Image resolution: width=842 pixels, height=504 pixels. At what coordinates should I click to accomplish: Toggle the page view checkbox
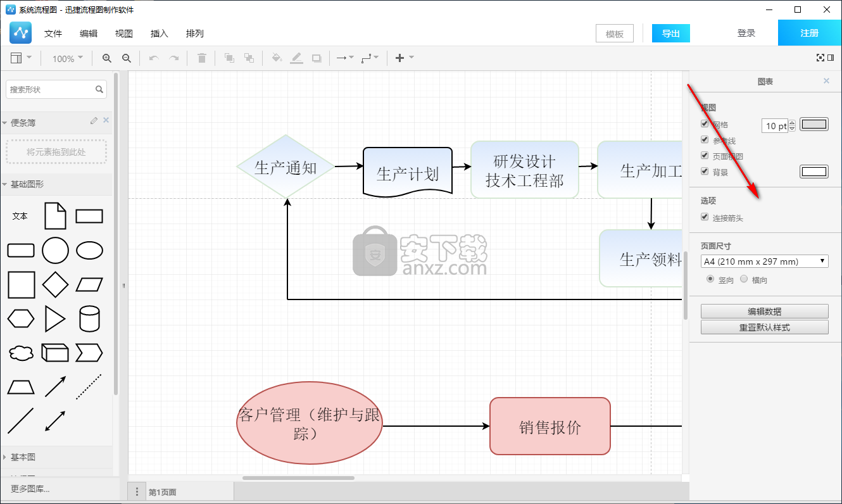coord(705,155)
